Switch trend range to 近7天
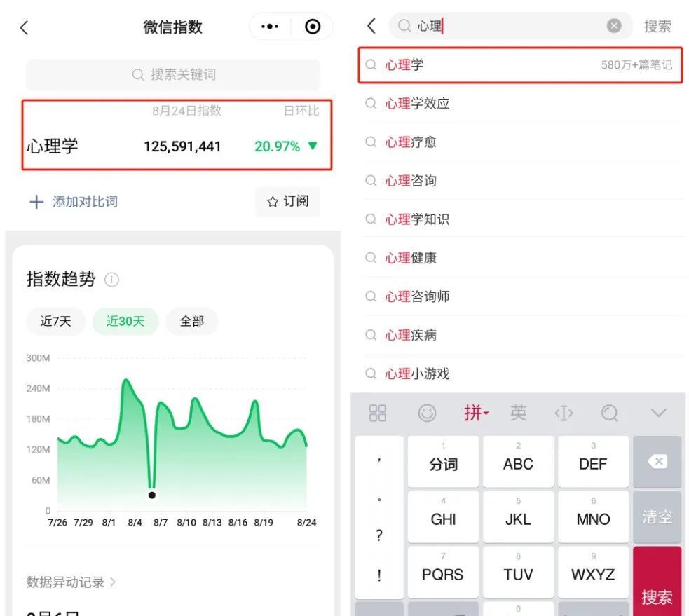 pos(56,321)
